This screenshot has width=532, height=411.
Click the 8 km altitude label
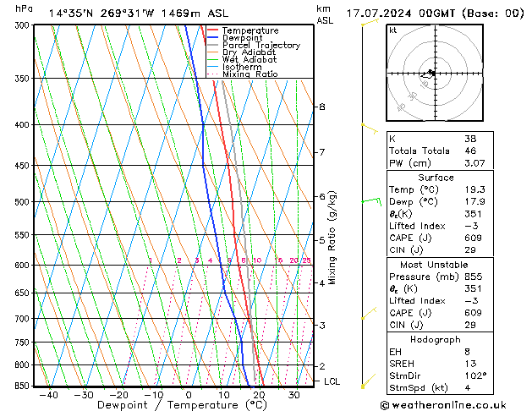(x=322, y=107)
